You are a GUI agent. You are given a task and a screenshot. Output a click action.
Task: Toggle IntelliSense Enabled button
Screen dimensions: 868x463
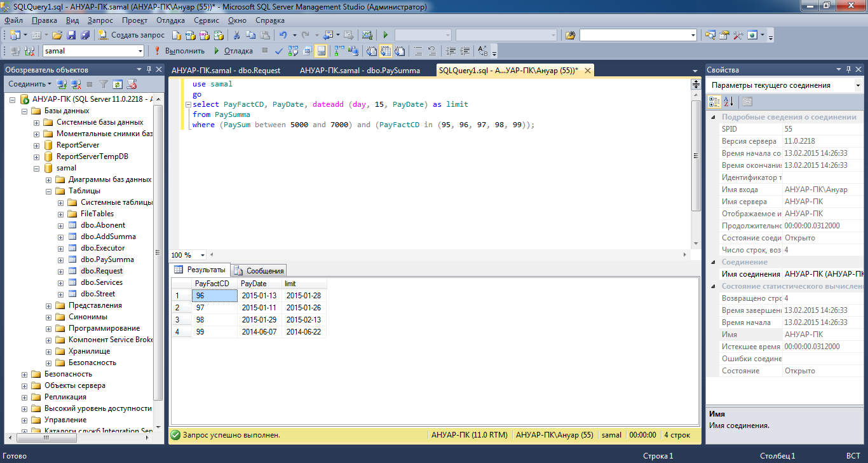(321, 51)
